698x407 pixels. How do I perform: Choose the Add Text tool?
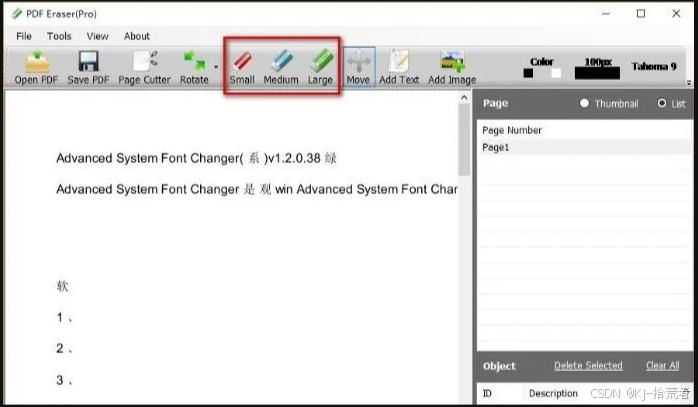coord(399,67)
